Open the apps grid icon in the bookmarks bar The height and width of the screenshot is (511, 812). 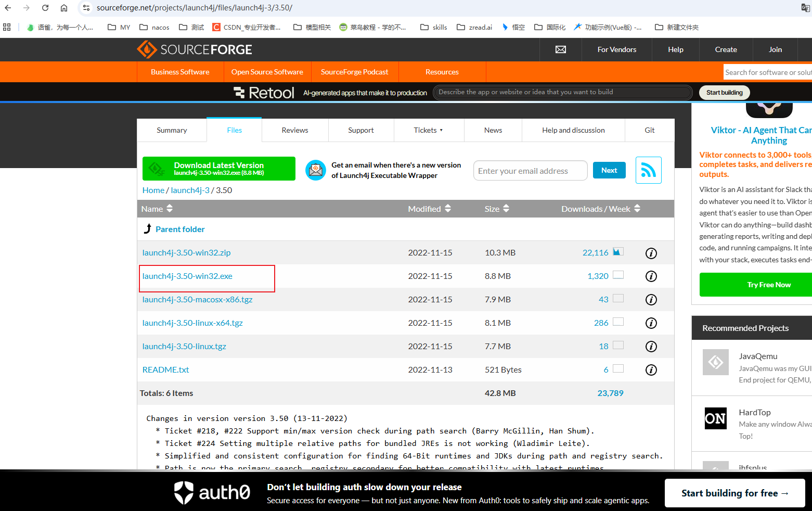pos(7,27)
